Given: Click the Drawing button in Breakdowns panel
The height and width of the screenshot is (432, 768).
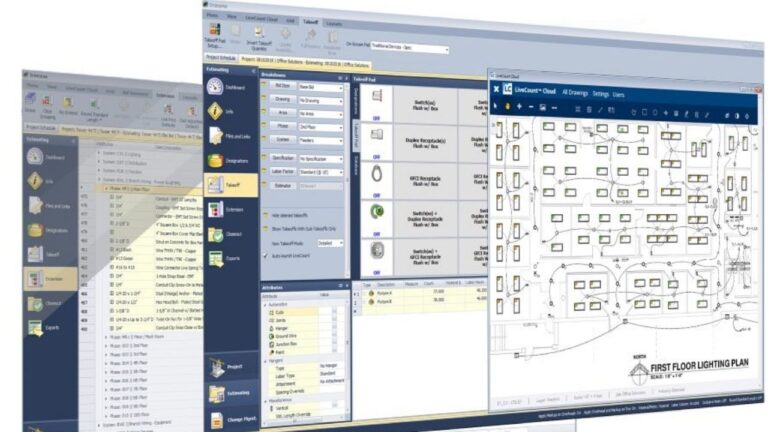Looking at the screenshot, I should (283, 99).
